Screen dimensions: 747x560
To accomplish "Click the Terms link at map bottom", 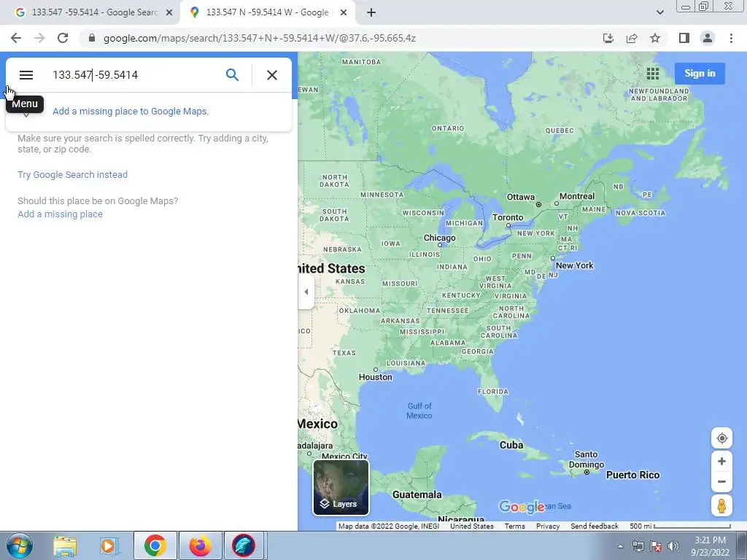I will click(514, 526).
